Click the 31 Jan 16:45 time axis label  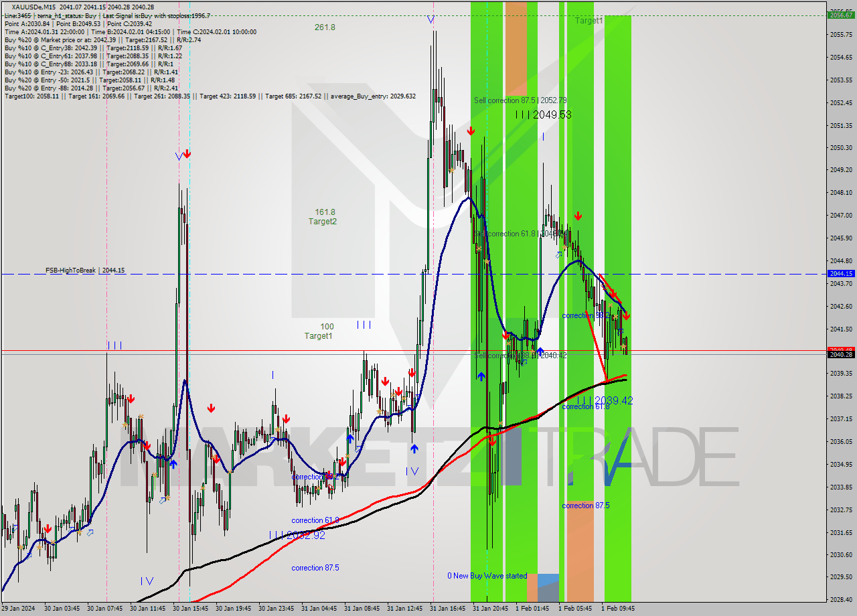[447, 609]
